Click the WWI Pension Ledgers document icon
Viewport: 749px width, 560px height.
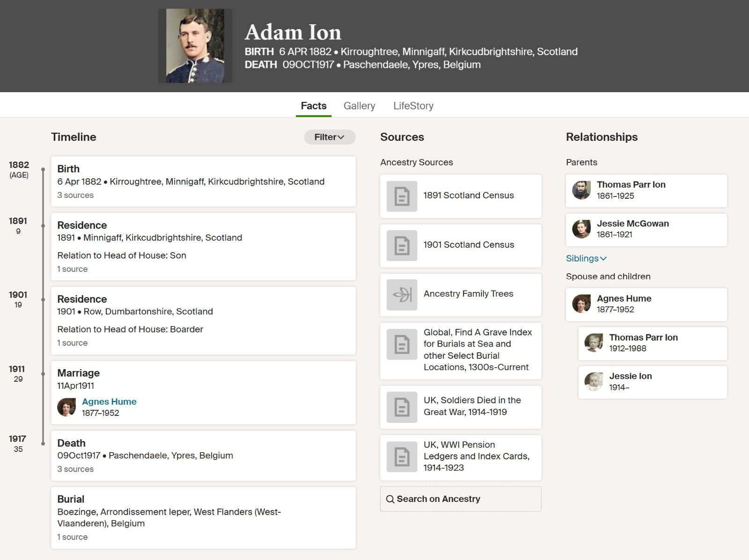(x=402, y=457)
